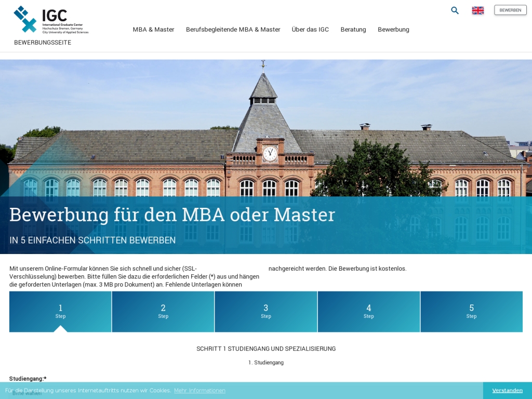Jump to Step 2 tab
Screen dimensions: 532x399
click(163, 311)
